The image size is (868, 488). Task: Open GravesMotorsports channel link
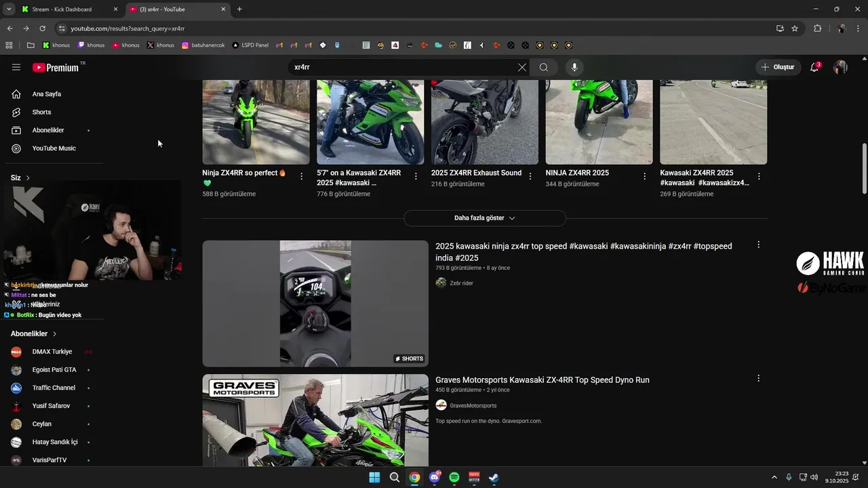(473, 405)
